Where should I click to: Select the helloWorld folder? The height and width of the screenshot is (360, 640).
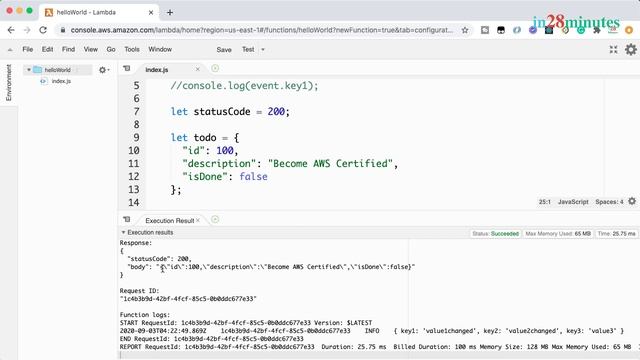(58, 70)
